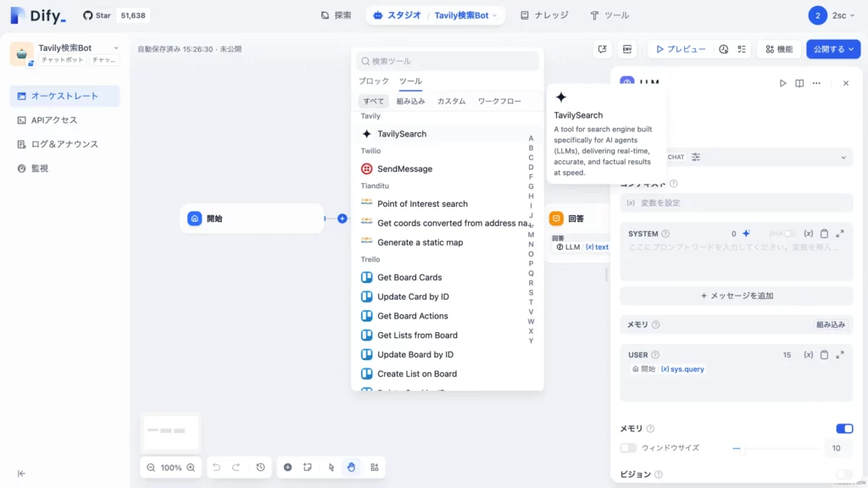
Task: Click the 検索ツール search field
Action: [447, 61]
